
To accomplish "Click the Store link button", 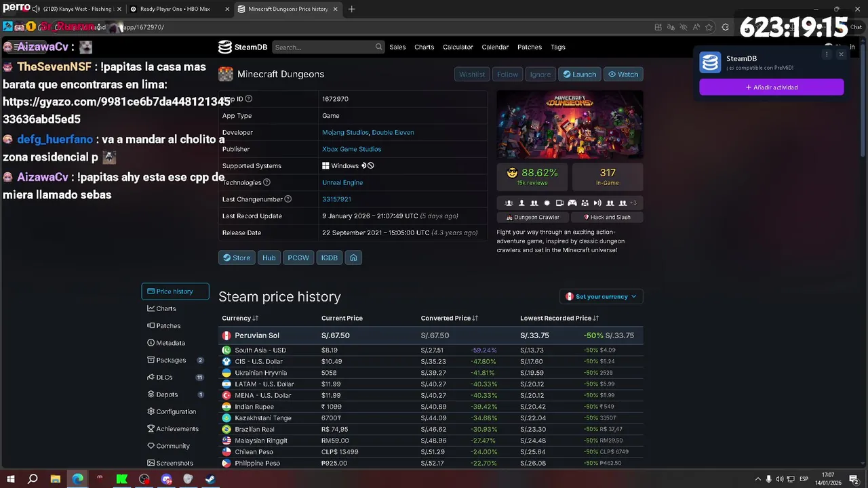I will [x=237, y=258].
